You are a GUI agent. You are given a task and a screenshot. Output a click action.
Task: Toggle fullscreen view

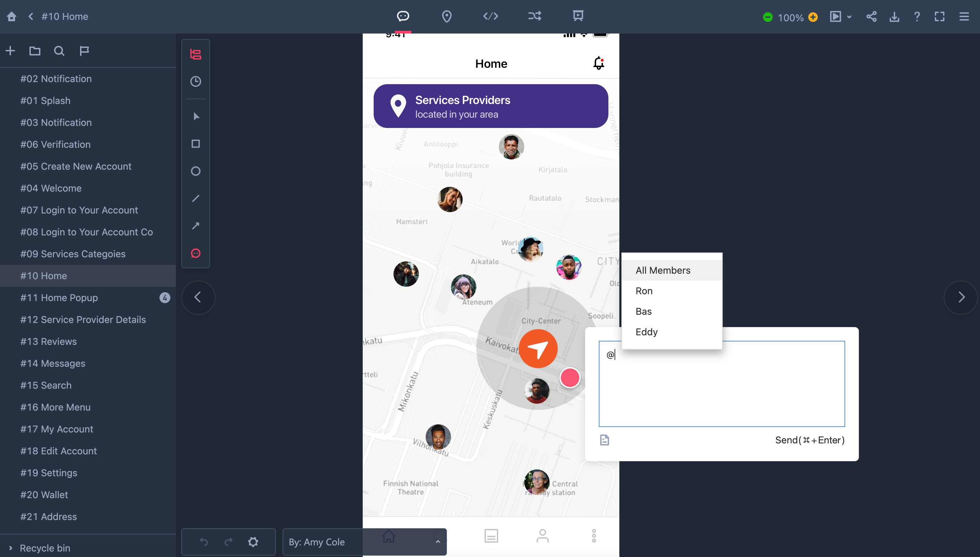[940, 16]
